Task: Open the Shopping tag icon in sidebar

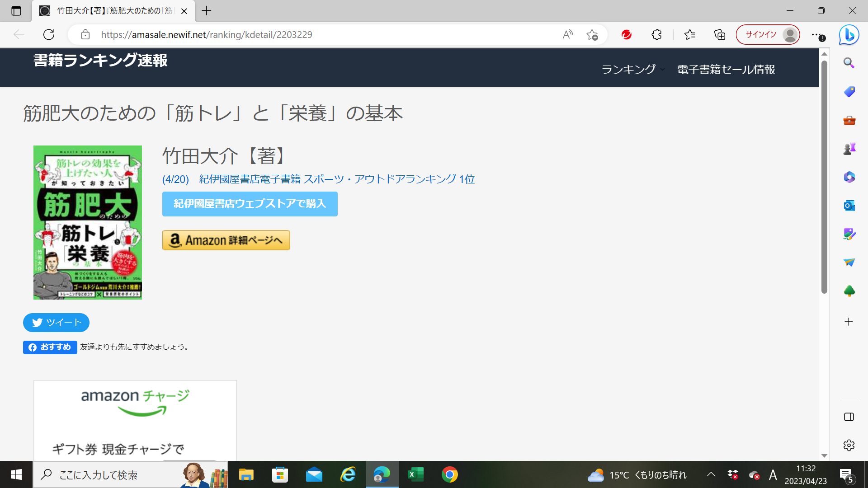Action: (x=849, y=92)
